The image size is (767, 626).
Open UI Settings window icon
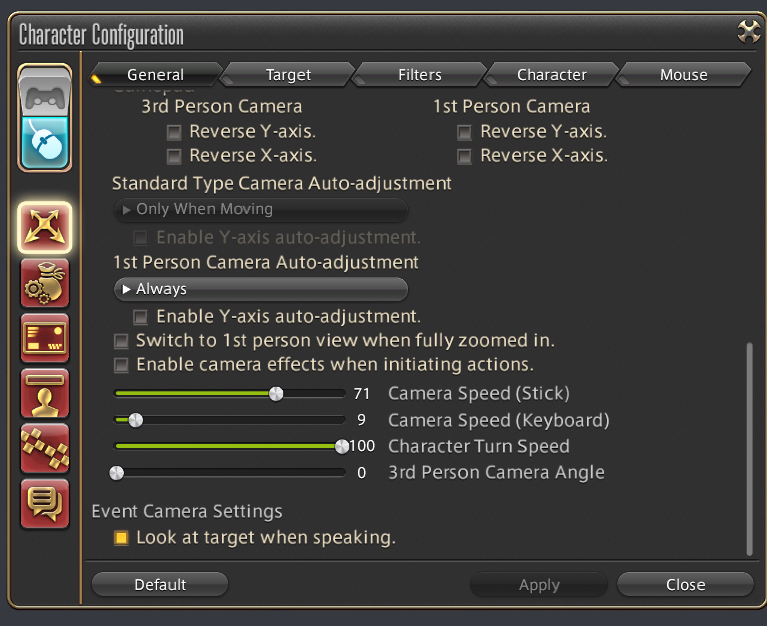45,338
